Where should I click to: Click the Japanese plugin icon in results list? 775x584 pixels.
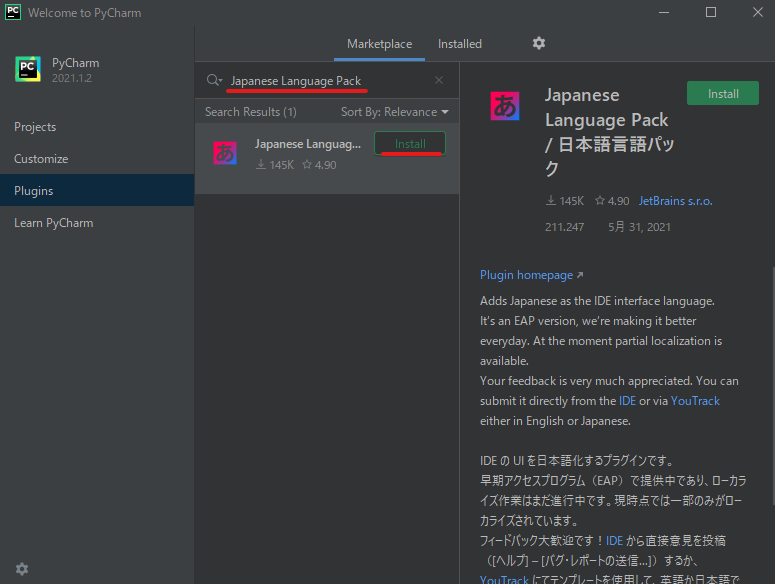tap(225, 153)
